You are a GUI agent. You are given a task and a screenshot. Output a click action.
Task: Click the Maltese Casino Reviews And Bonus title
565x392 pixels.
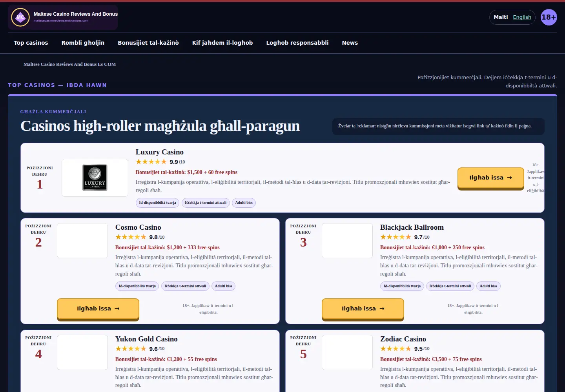(x=76, y=14)
